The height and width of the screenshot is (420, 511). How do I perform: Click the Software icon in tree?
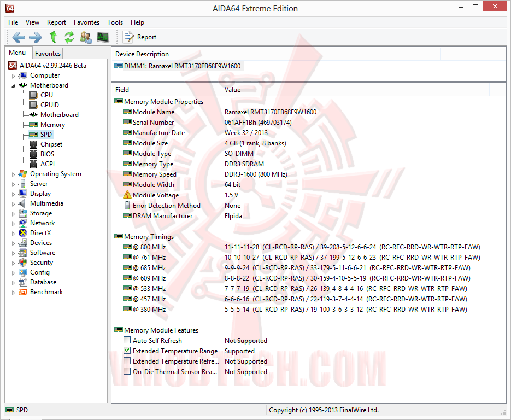23,253
